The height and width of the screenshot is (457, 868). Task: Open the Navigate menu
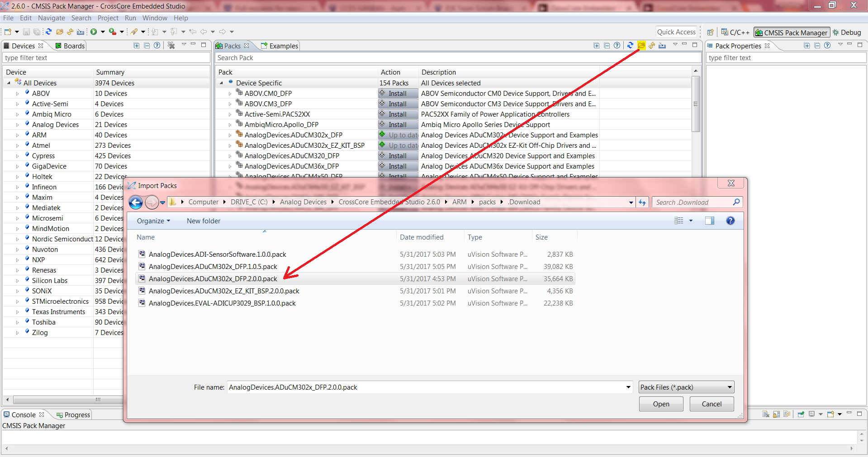[52, 18]
